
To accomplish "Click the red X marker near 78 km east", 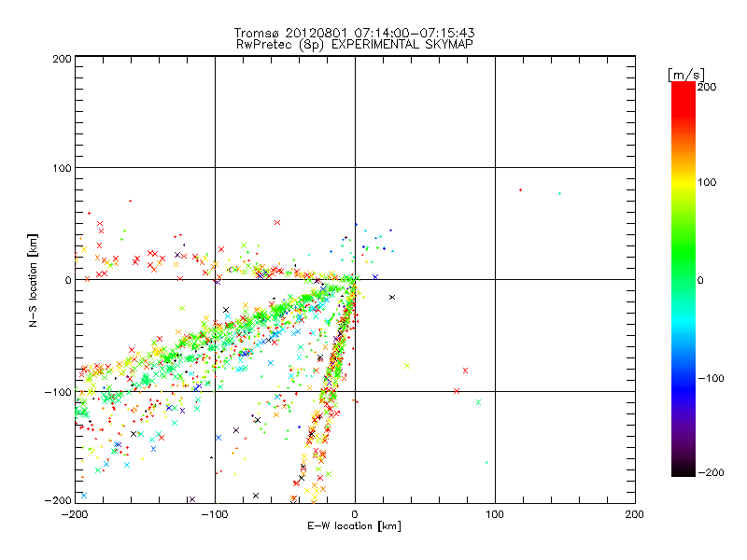I will (465, 371).
